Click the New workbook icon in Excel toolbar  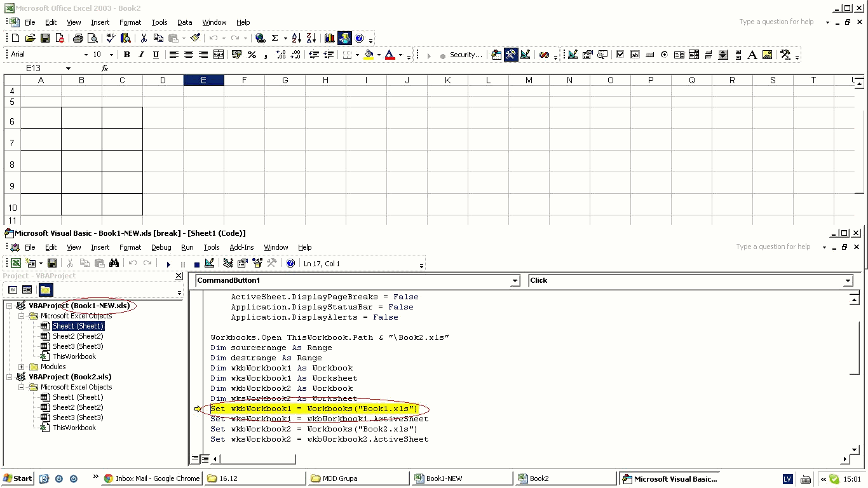point(16,38)
